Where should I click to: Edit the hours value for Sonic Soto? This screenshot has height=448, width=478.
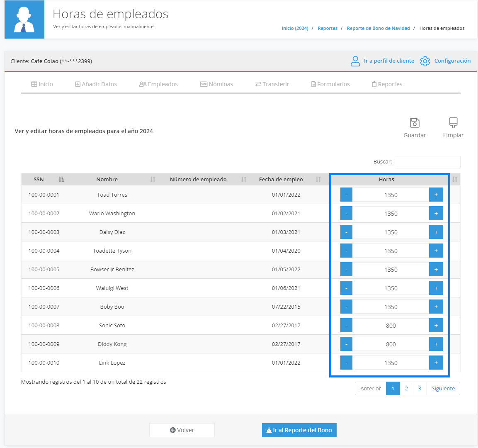[391, 325]
